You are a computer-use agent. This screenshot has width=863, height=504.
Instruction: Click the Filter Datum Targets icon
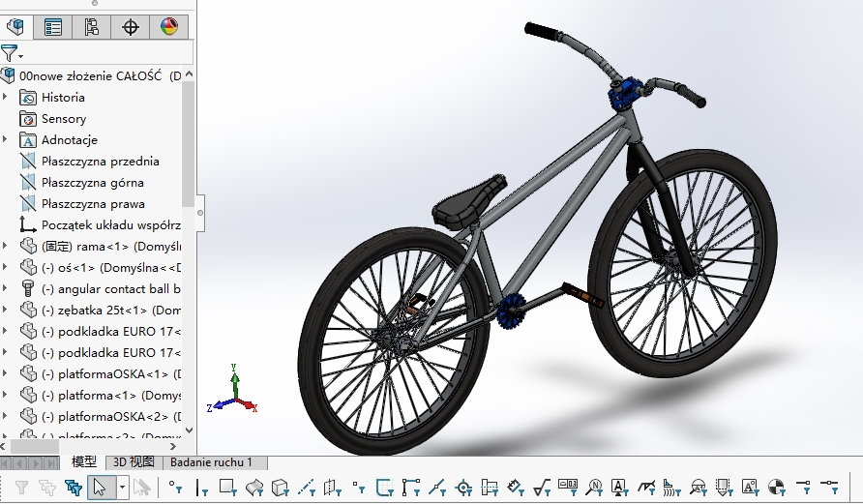click(x=699, y=488)
